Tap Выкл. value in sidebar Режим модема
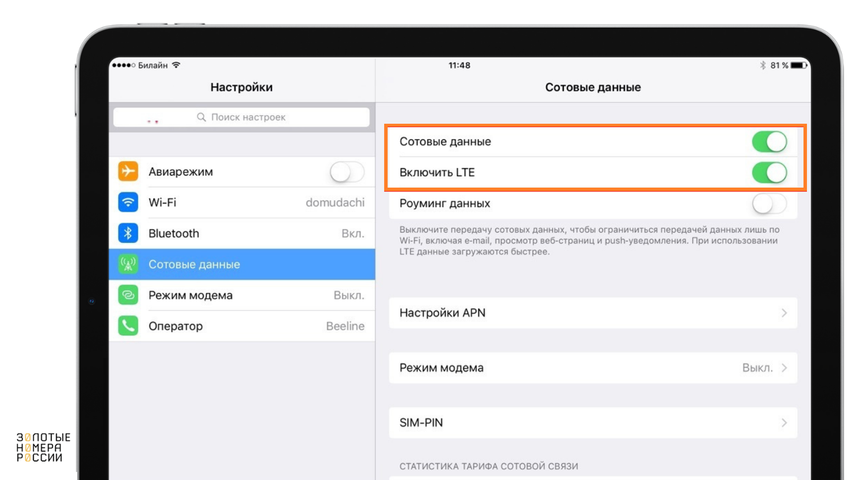868x480 pixels. pos(349,295)
